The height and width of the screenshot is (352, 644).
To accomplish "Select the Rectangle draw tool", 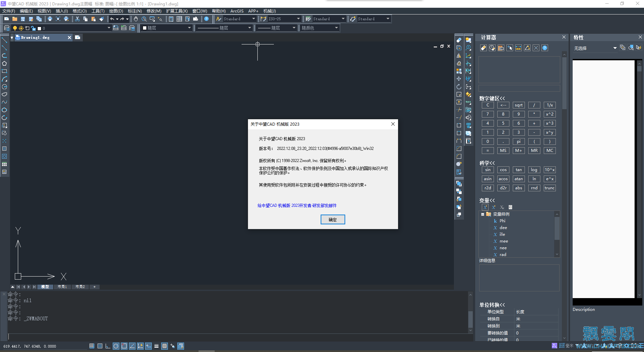I will [4, 71].
